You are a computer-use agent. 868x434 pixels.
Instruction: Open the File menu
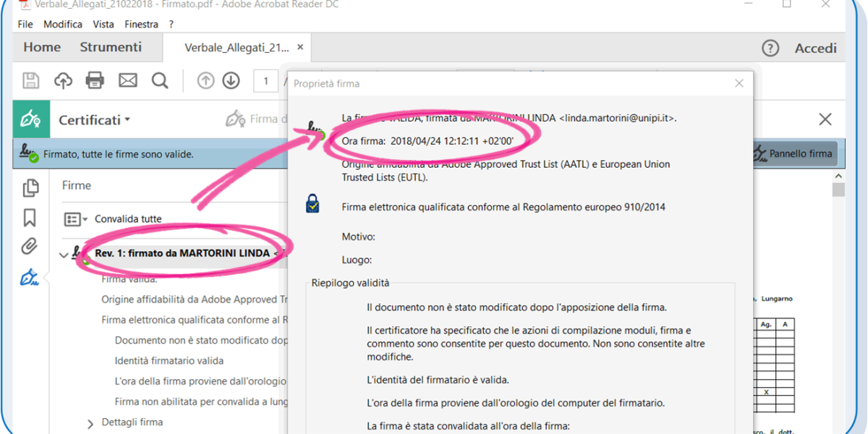coord(25,24)
